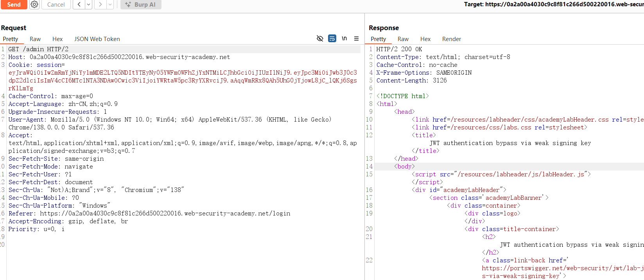This screenshot has height=280, width=644.
Task: Click the div class=title-container line
Action: point(511,229)
